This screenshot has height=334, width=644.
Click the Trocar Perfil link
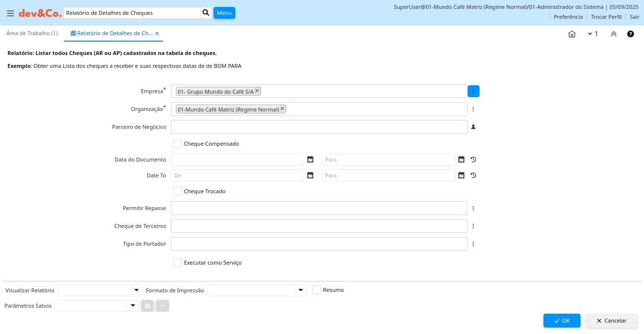(606, 17)
